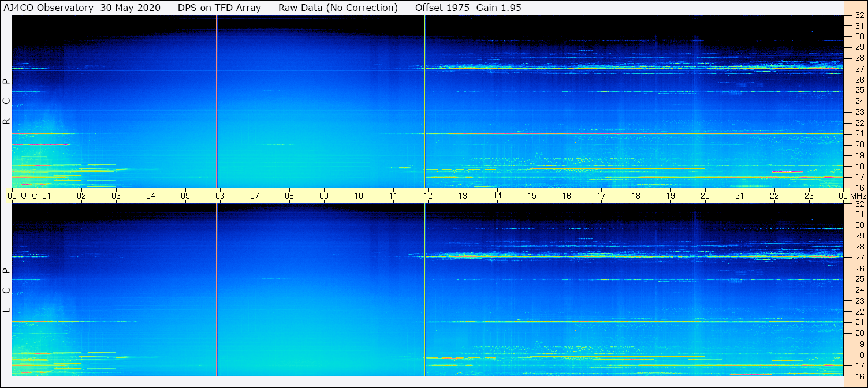Click the 18 MHz label on LCP frequency axis
The image size is (868, 388).
point(859,355)
